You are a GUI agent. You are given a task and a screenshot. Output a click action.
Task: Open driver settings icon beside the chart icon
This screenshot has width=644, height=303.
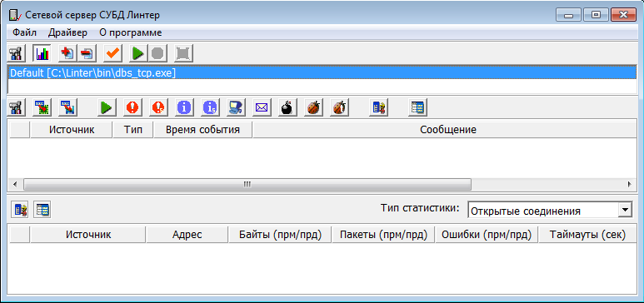[17, 53]
